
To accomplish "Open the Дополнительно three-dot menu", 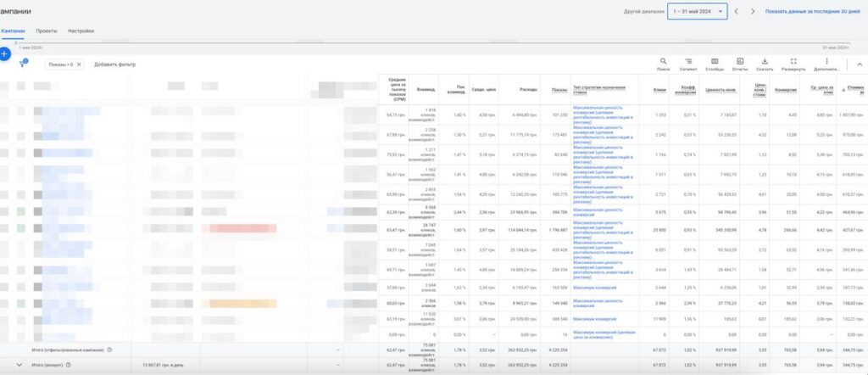I will pyautogui.click(x=826, y=62).
